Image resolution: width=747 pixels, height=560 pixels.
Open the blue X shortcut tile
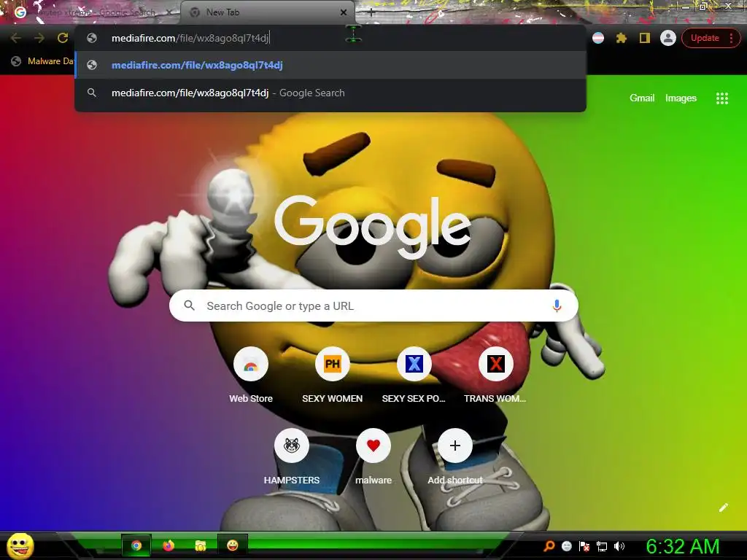pyautogui.click(x=414, y=364)
